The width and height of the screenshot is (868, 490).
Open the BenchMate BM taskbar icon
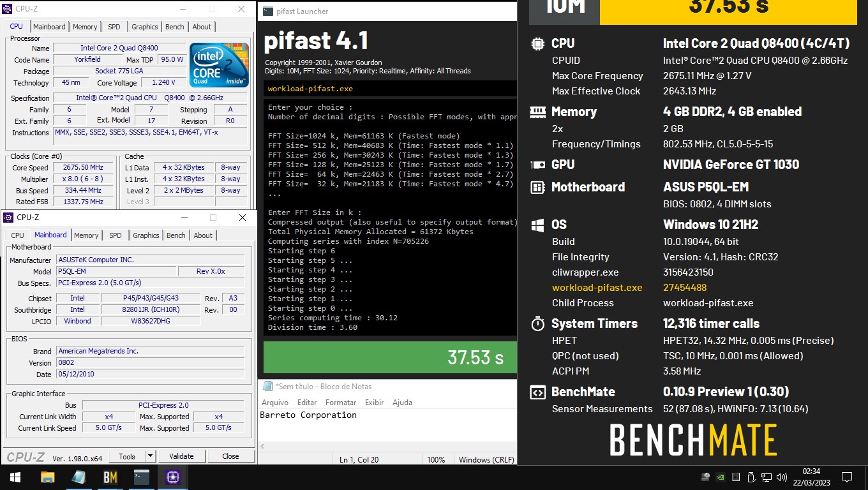[110, 477]
